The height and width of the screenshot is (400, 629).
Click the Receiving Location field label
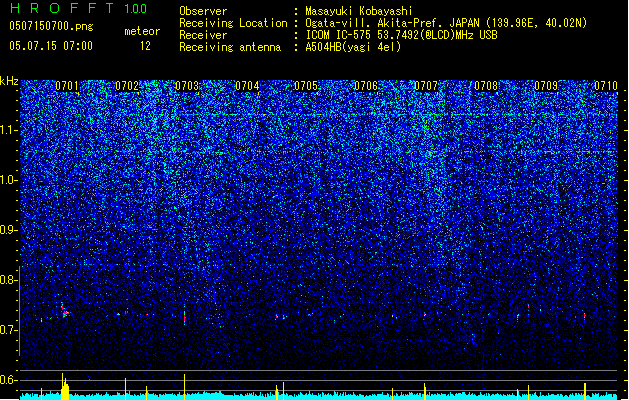(x=233, y=23)
